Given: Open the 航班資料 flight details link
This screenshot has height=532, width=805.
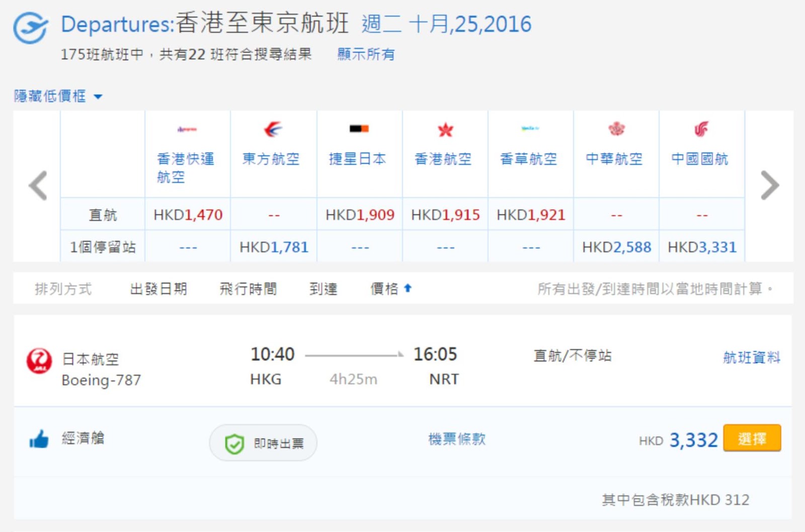Looking at the screenshot, I should [751, 358].
